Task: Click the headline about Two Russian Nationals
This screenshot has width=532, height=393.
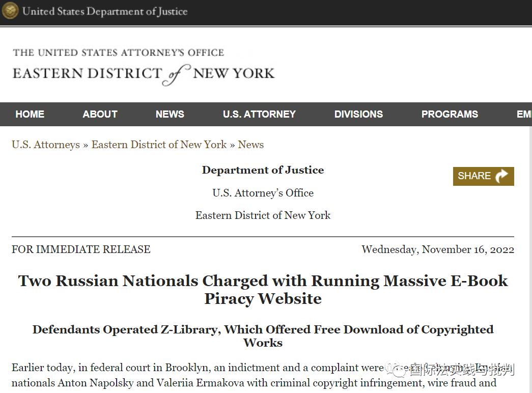Action: [x=263, y=290]
